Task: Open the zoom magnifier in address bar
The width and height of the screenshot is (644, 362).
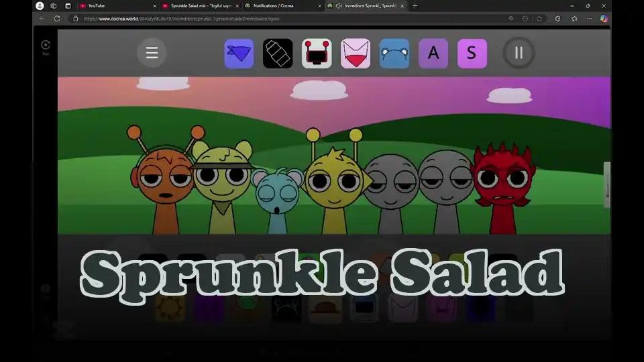Action: 511,19
